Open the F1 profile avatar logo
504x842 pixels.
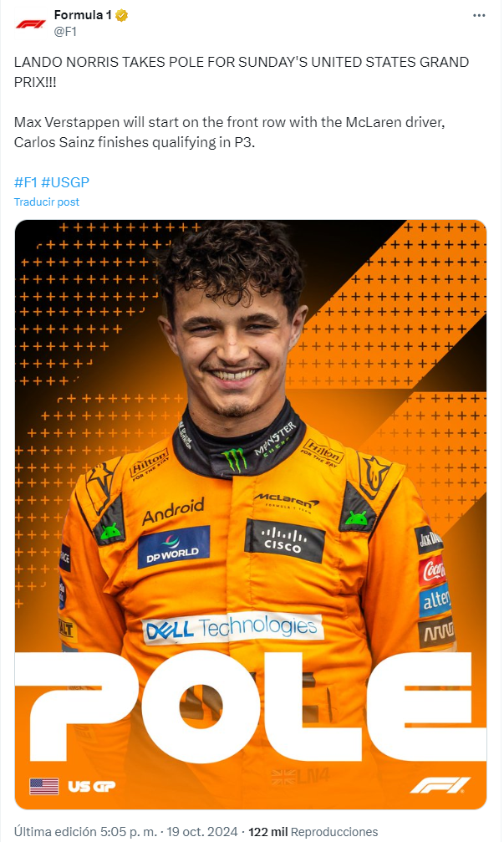tap(30, 23)
